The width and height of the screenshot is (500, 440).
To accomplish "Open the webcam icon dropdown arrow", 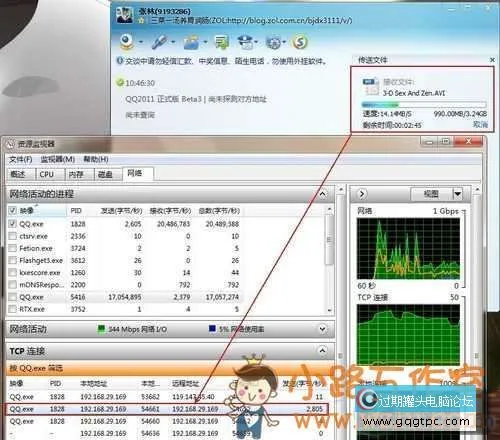I will [140, 42].
